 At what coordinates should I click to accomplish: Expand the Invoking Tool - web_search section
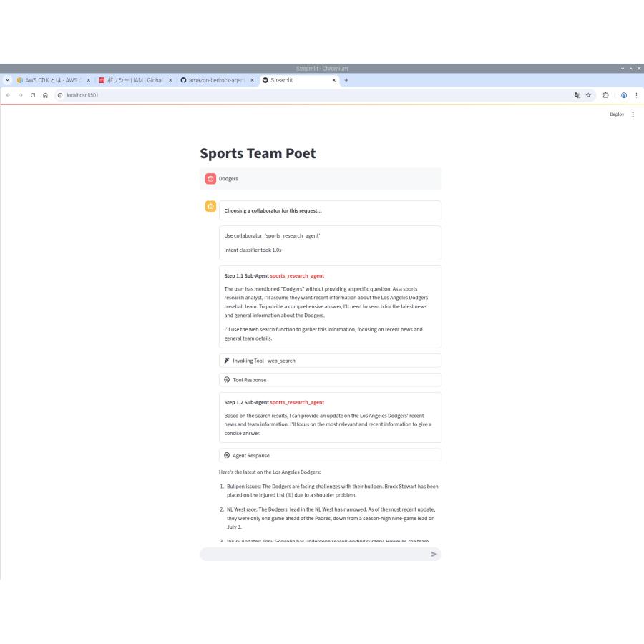330,361
